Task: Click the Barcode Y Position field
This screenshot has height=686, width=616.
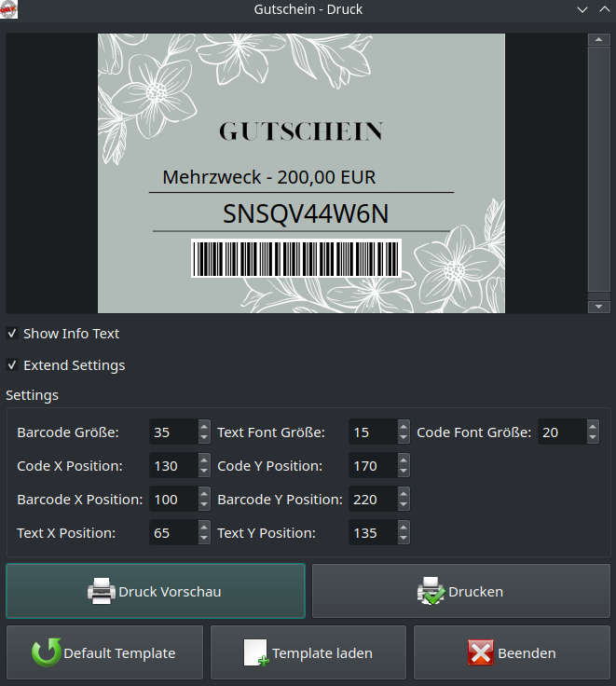Action: (373, 500)
